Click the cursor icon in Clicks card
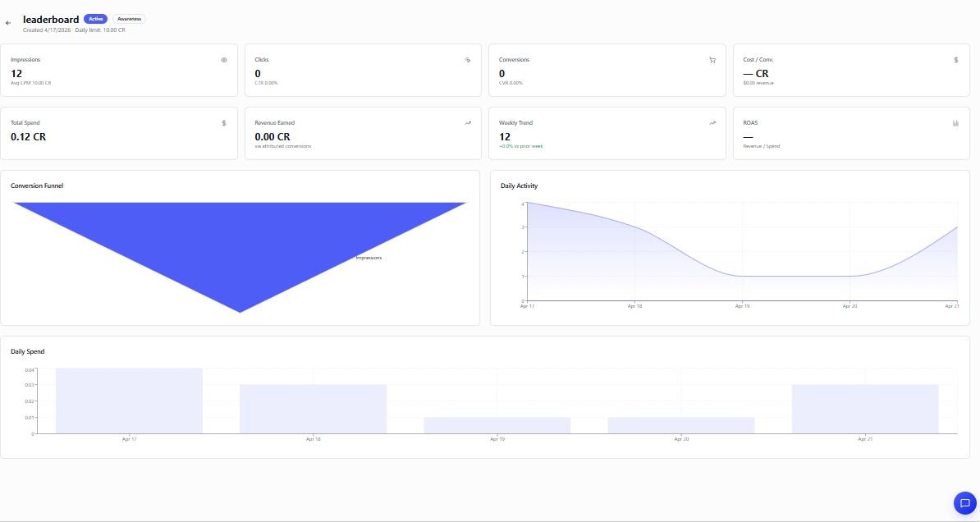 pos(468,60)
